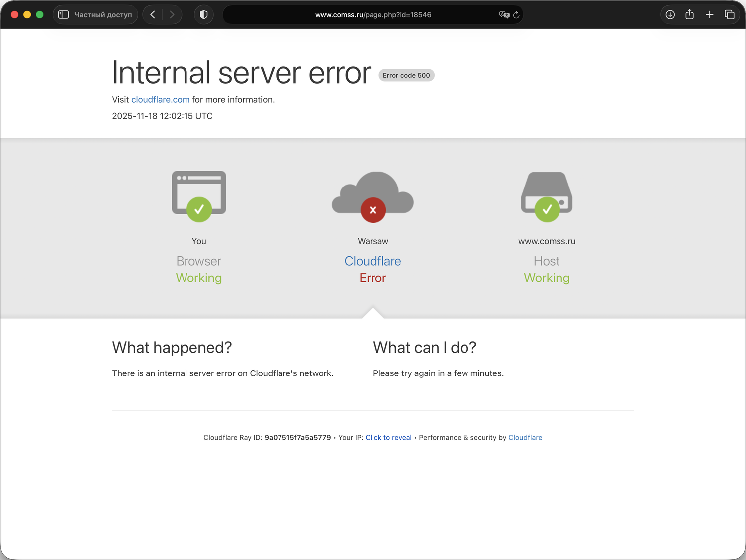Open the Cloudflare link in the footer
This screenshot has height=560, width=746.
(525, 438)
